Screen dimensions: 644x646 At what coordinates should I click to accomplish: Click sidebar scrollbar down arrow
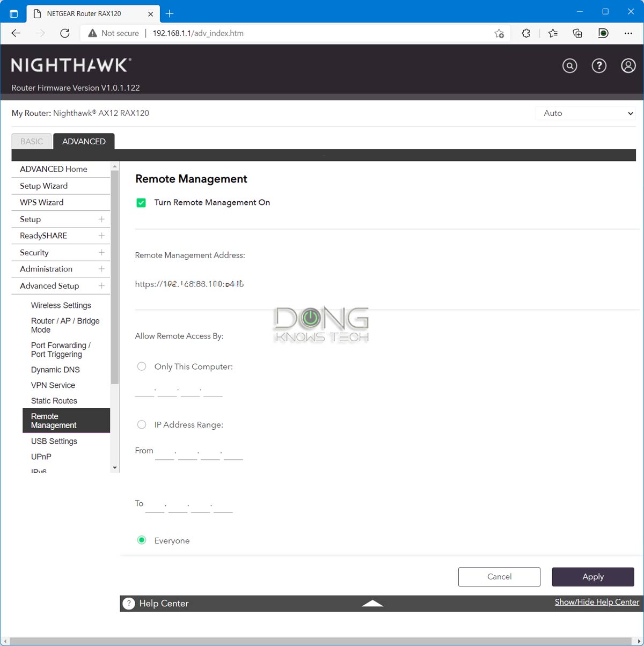pos(114,468)
